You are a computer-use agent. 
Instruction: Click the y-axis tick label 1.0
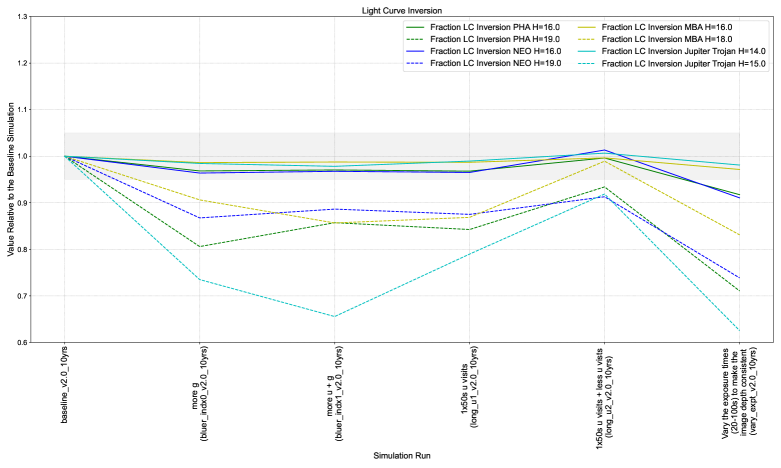pos(21,156)
